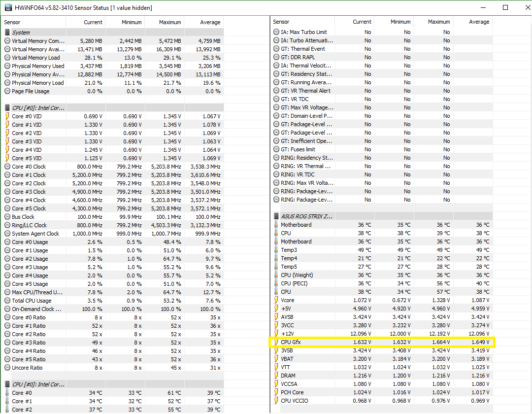Click the thermometer icon beside CPU (PECI)
Viewport: 532px width, 414px height.
pos(276,283)
